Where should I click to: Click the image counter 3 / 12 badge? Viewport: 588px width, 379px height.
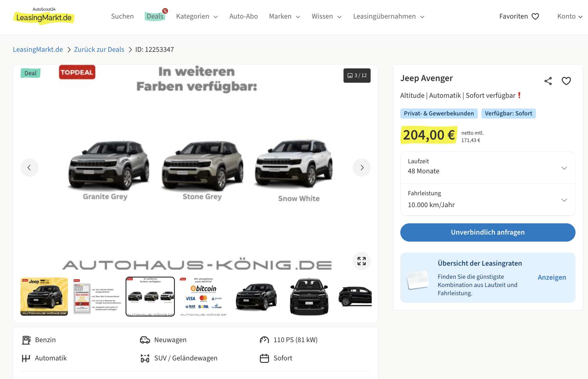pyautogui.click(x=357, y=76)
